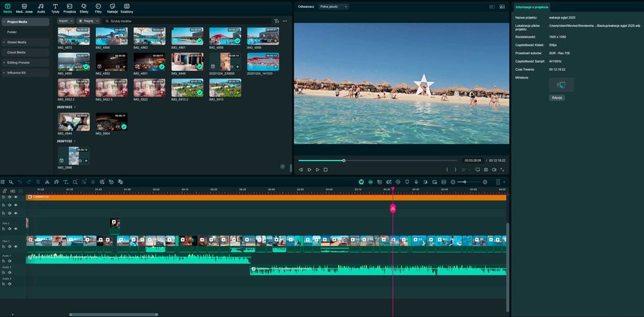Image resolution: width=644 pixels, height=317 pixels.
Task: Stop the preview playback
Action: [325, 169]
